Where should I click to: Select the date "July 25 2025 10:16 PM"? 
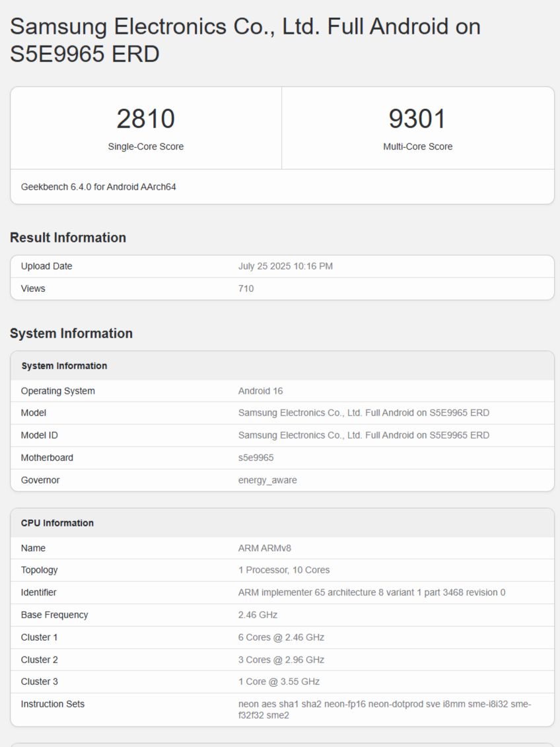[285, 266]
